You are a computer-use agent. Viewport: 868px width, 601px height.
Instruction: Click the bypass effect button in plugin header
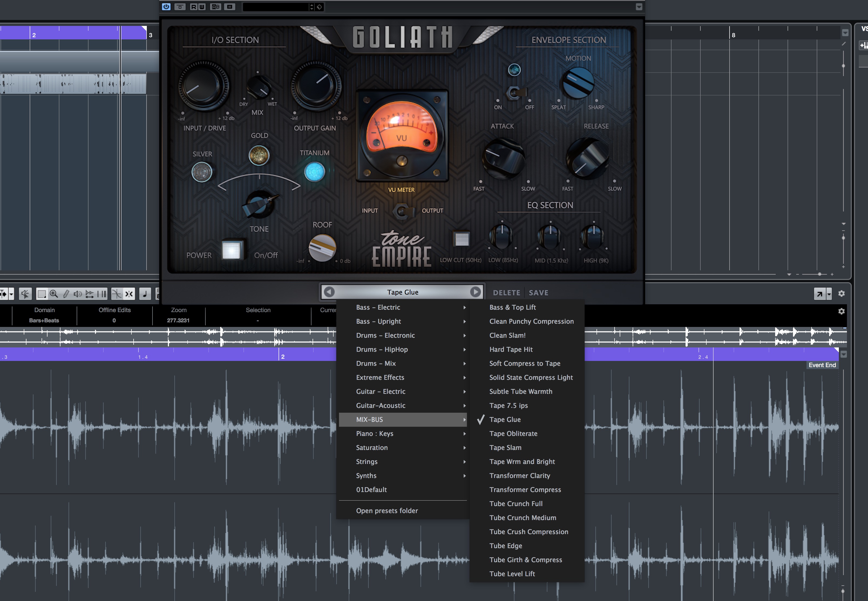[x=180, y=7]
